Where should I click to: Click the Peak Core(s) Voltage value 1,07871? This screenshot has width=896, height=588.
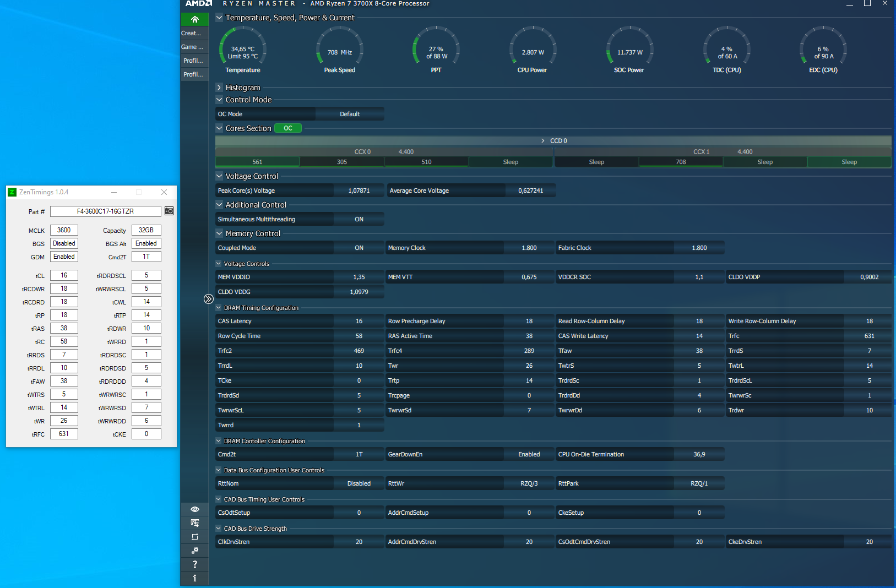359,190
